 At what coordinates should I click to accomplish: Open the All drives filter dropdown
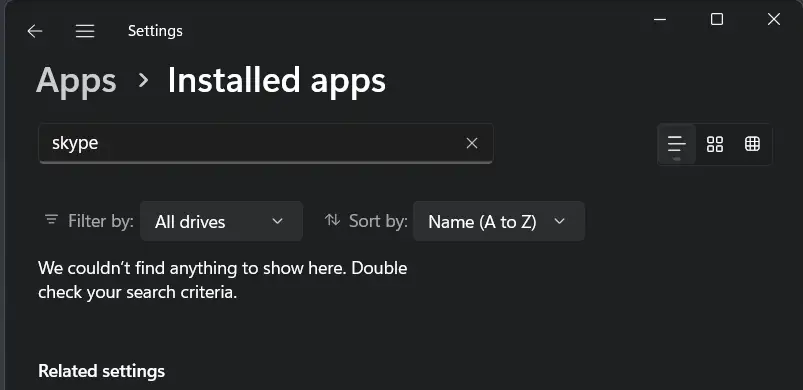pos(221,221)
